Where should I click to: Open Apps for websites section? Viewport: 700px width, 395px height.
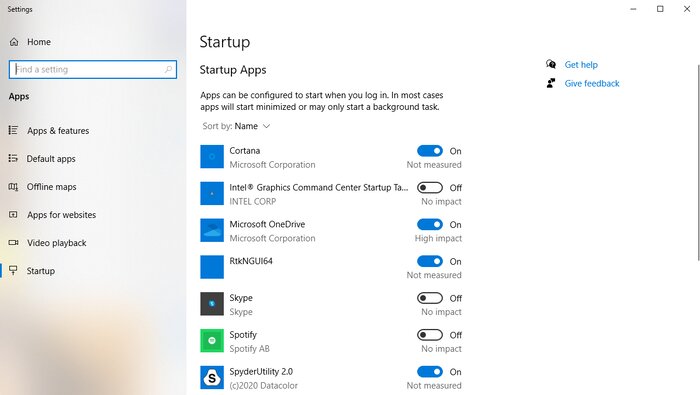click(x=62, y=215)
